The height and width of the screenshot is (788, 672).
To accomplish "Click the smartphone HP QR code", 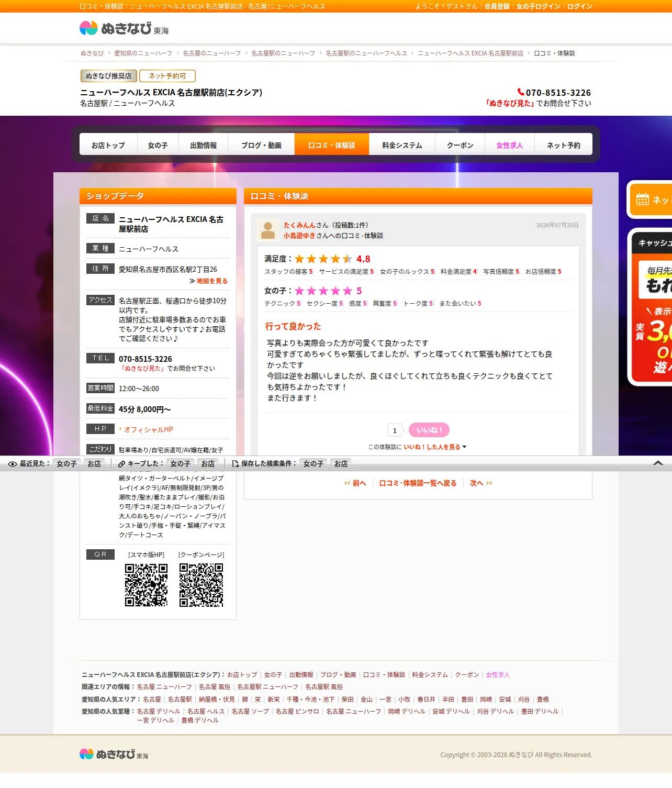I will coord(146,585).
